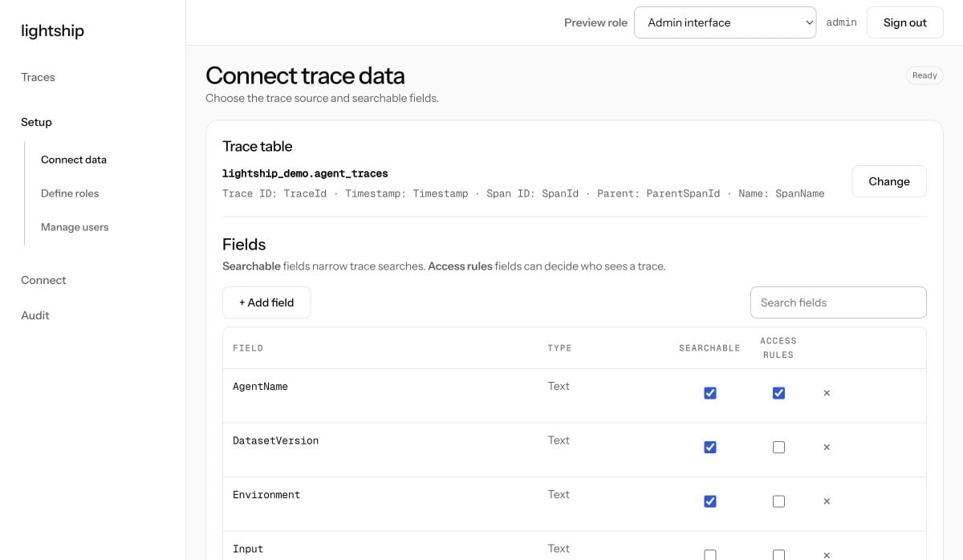Click the Type cell of Environment row
Screen dimensions: 963x560
click(x=559, y=494)
